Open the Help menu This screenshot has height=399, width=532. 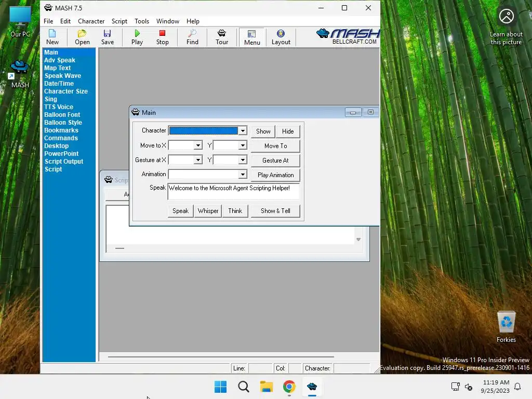[193, 21]
